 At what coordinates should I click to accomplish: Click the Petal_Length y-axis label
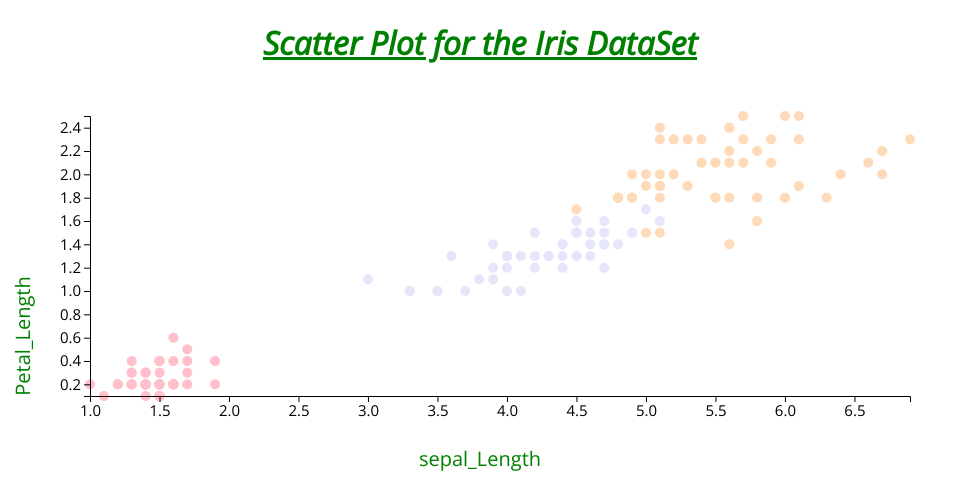coord(23,337)
